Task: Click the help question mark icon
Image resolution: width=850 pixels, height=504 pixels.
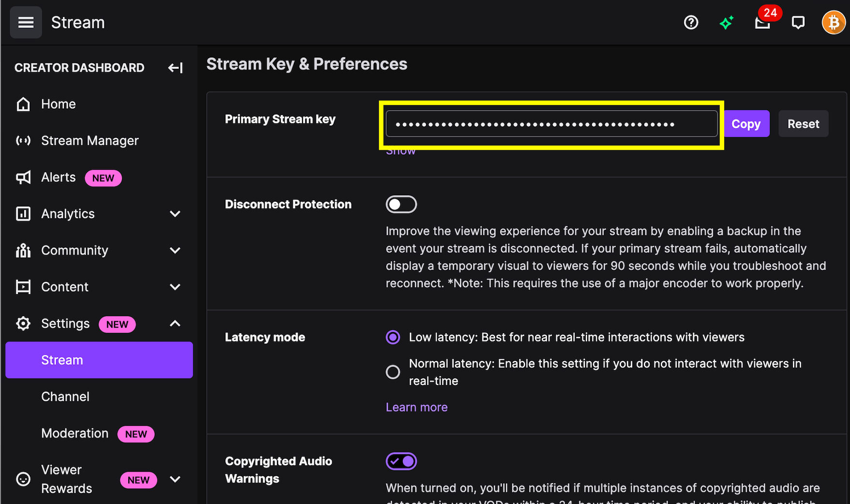Action: coord(691,22)
